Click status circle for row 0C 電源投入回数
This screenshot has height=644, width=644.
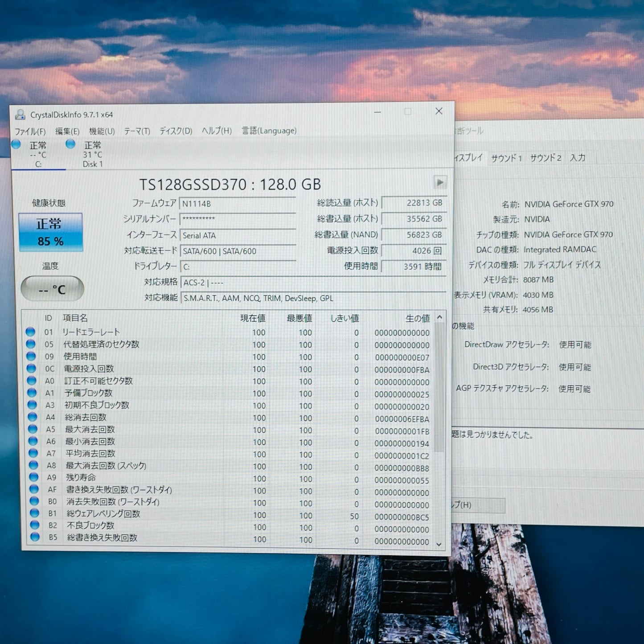pos(31,368)
